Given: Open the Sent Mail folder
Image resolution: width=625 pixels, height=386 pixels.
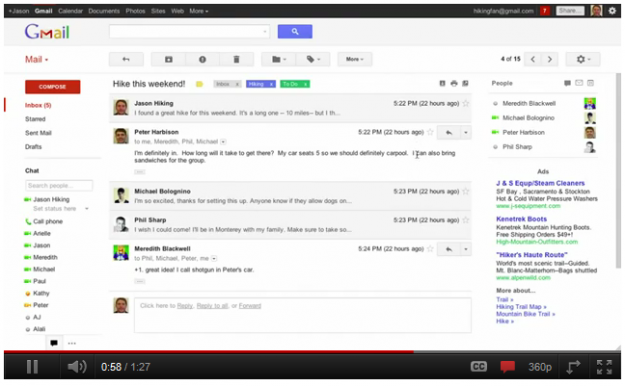Looking at the screenshot, I should (38, 133).
